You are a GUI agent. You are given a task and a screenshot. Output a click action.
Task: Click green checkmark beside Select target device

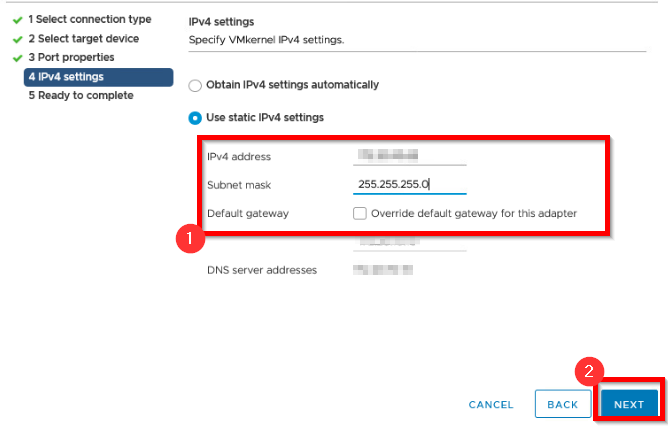point(17,40)
